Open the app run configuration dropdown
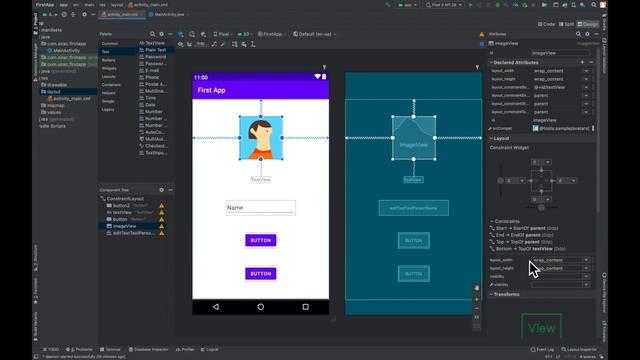 407,5
